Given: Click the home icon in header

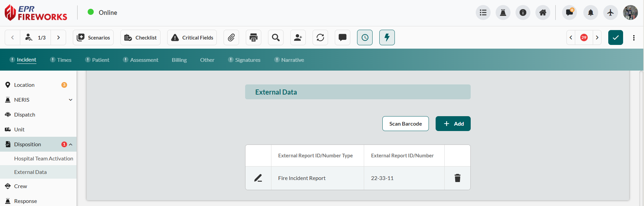Looking at the screenshot, I should [543, 13].
